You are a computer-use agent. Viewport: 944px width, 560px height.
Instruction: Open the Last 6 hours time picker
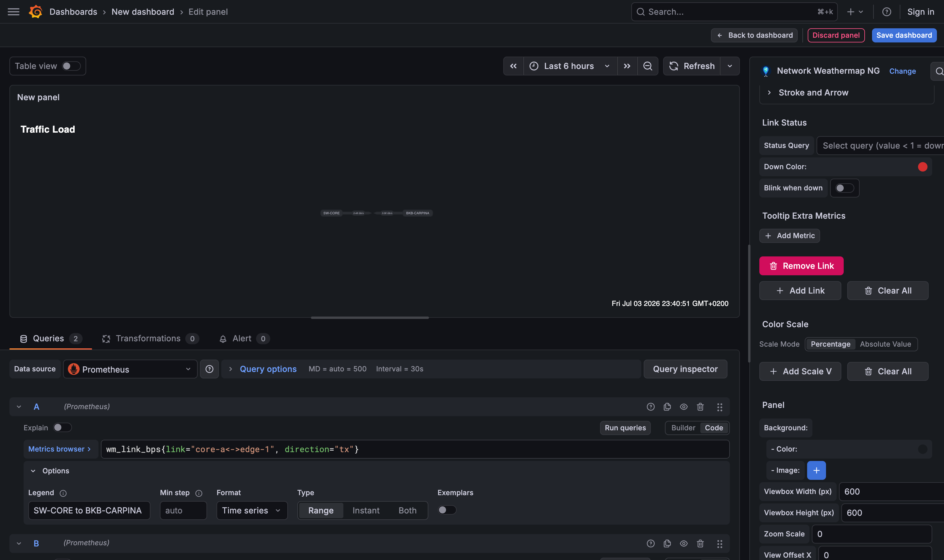pyautogui.click(x=570, y=66)
